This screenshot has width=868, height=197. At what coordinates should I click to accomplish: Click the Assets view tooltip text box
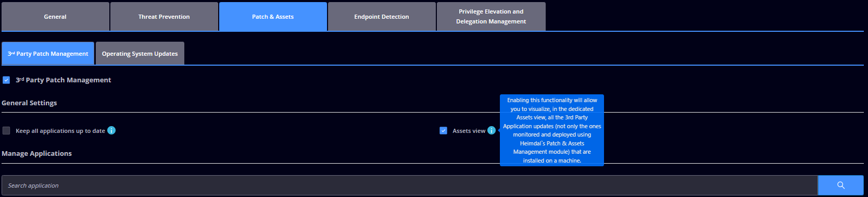coord(552,130)
